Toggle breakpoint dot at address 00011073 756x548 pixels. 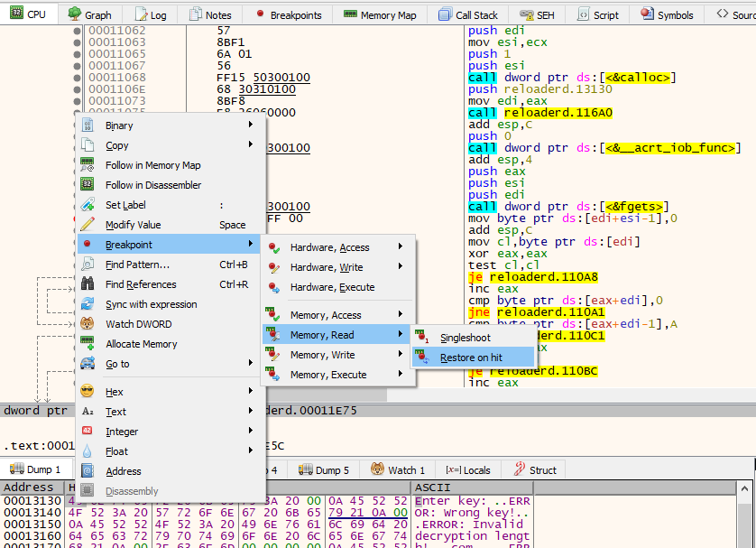(78, 101)
